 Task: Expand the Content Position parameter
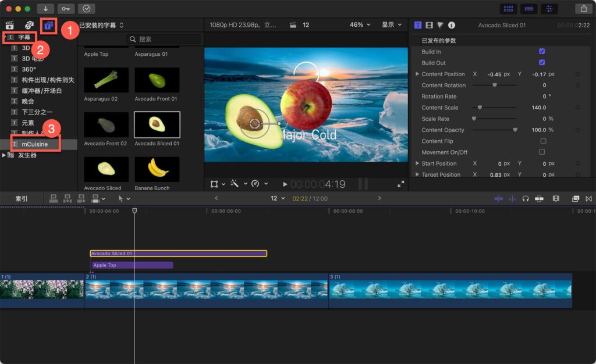click(417, 74)
